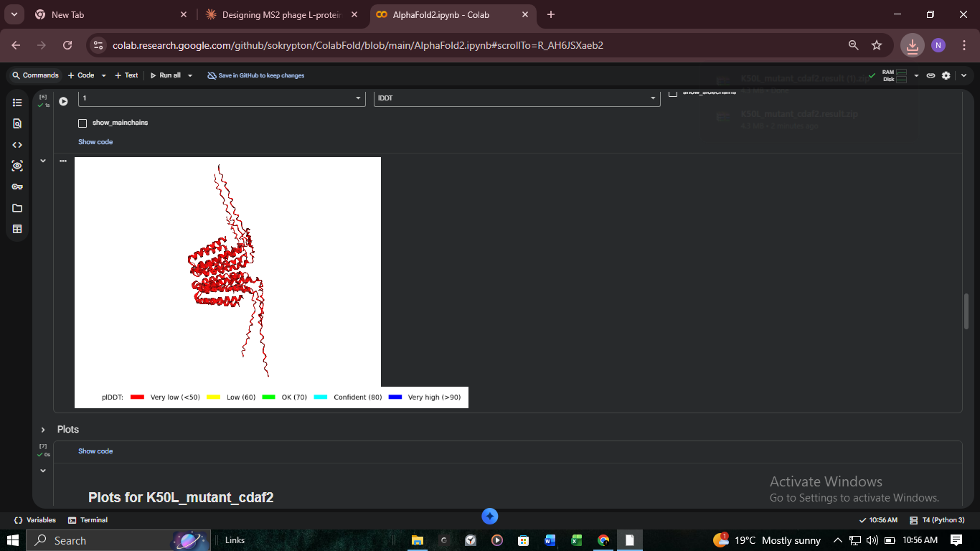The image size is (980, 551).
Task: Collapse the Colab header chevron
Action: 963,75
